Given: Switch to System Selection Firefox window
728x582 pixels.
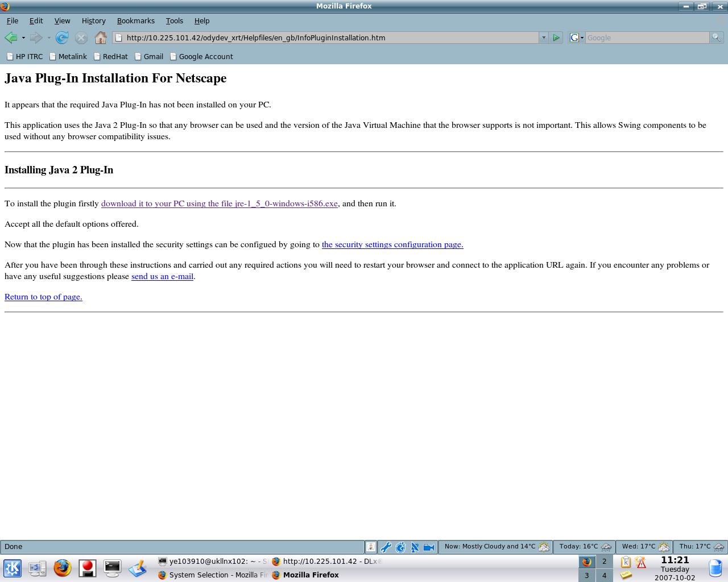Looking at the screenshot, I should [x=213, y=575].
